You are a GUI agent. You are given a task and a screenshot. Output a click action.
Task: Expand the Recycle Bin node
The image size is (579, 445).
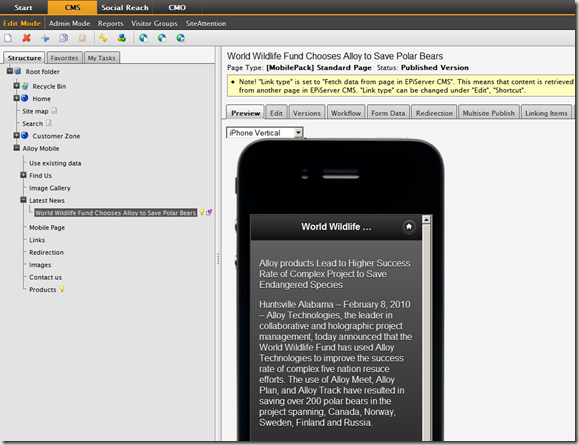[17, 86]
